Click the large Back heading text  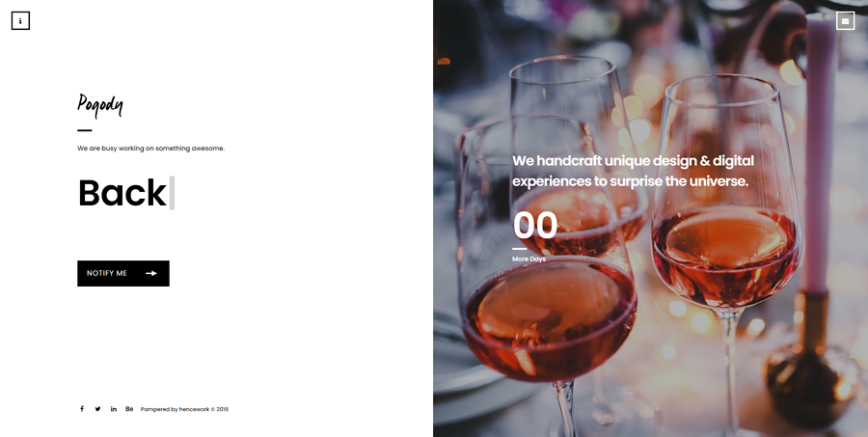[x=122, y=193]
